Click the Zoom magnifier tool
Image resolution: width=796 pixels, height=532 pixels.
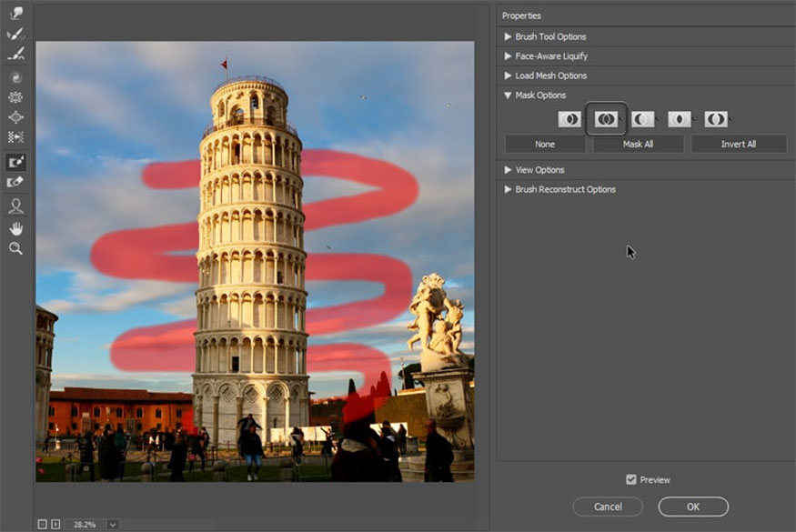pyautogui.click(x=15, y=248)
